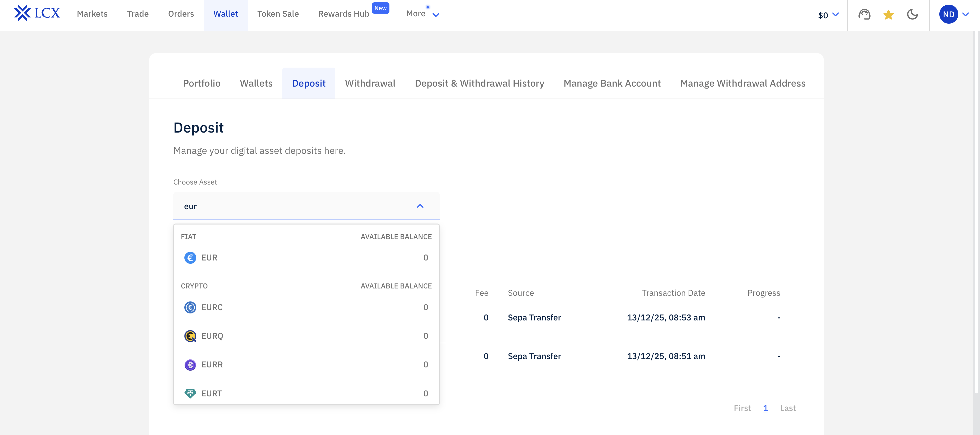
Task: Expand the More navigation menu
Action: [422, 14]
